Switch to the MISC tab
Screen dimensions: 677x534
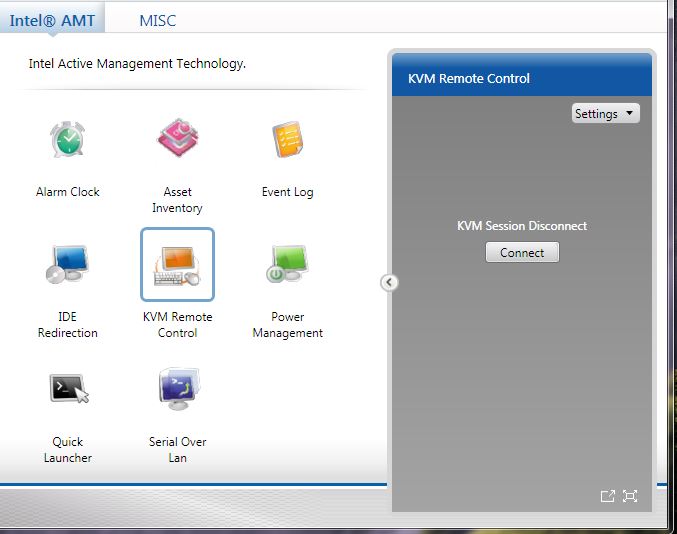[x=158, y=20]
